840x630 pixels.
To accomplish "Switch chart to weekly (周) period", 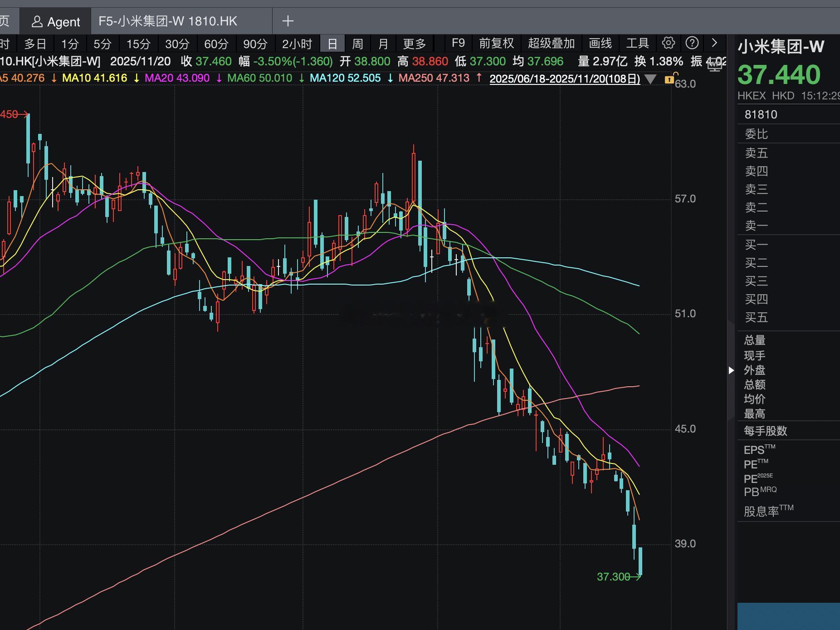I will 357,44.
